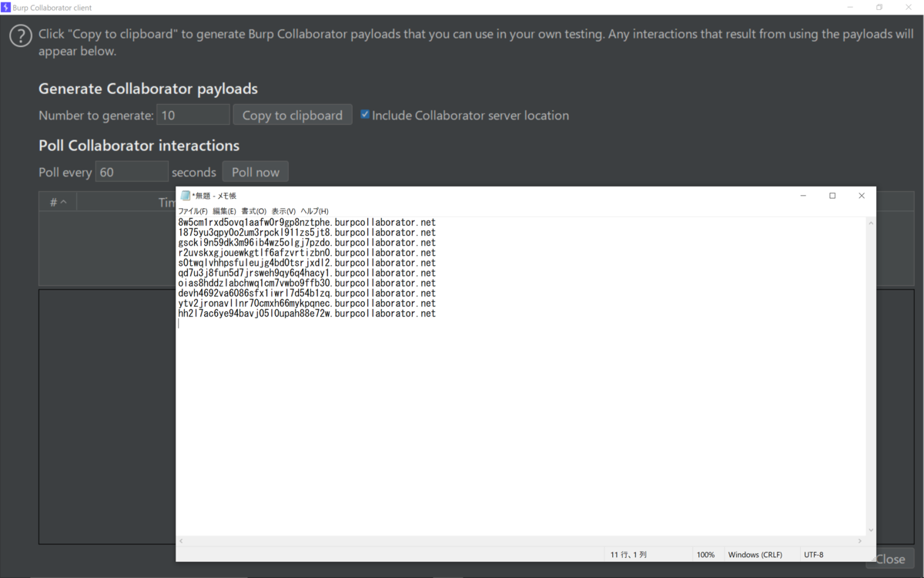Click Notepad horizontal scrollbar right arrow
The image size is (924, 578).
pyautogui.click(x=860, y=541)
